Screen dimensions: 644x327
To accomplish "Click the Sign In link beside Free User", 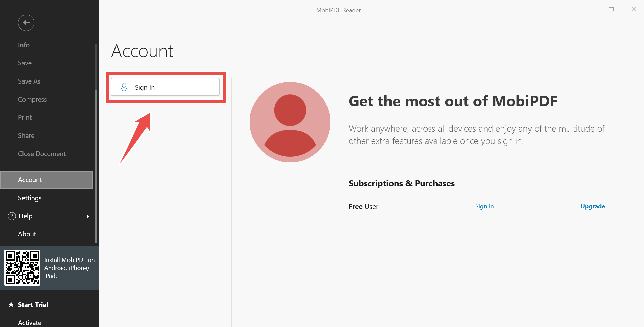I will 484,206.
